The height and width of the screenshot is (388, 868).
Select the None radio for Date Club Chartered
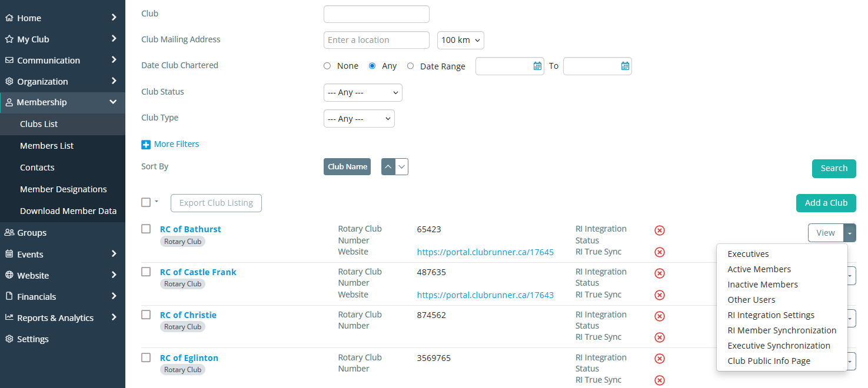click(327, 66)
